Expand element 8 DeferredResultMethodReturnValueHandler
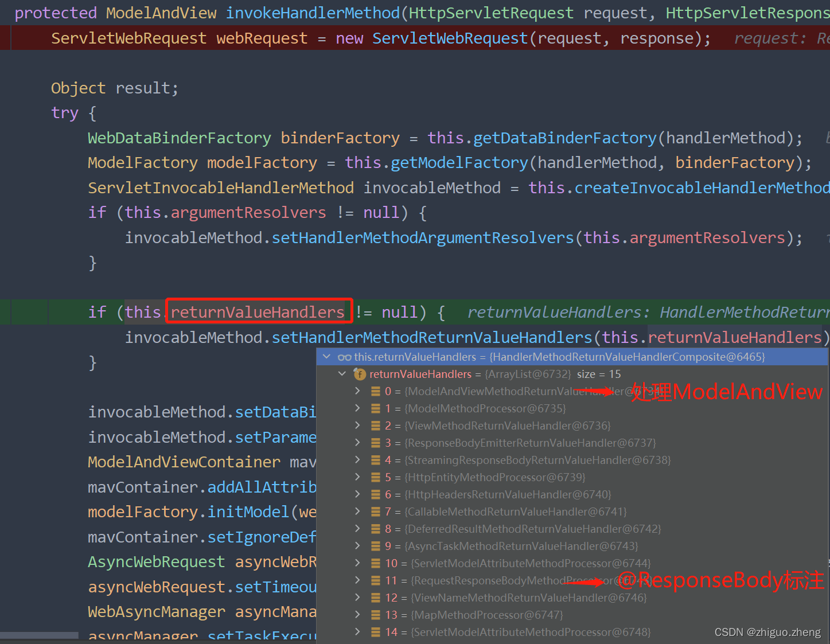The image size is (830, 644). [x=357, y=529]
